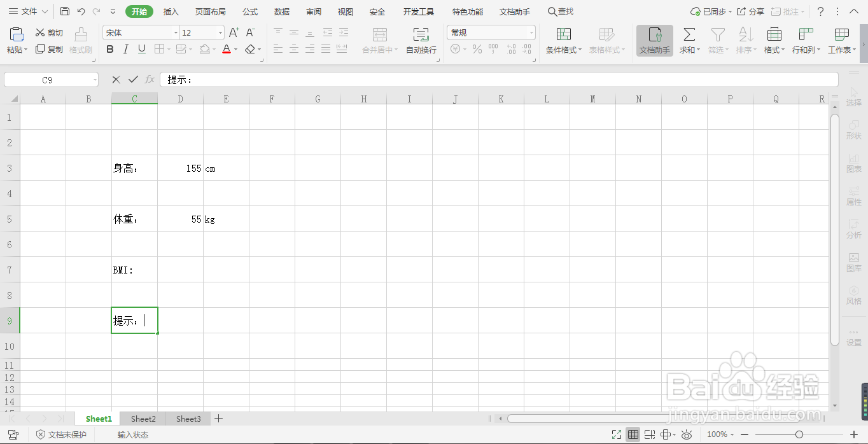The width and height of the screenshot is (868, 444).
Task: Align text to the right
Action: [x=310, y=49]
